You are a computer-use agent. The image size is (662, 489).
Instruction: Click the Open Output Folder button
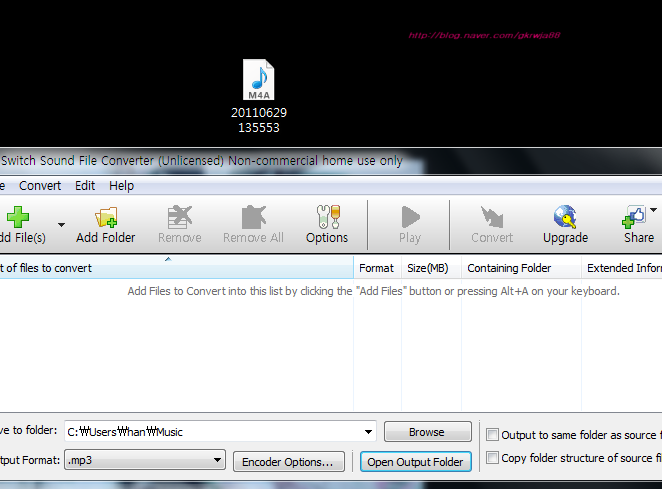[415, 462]
